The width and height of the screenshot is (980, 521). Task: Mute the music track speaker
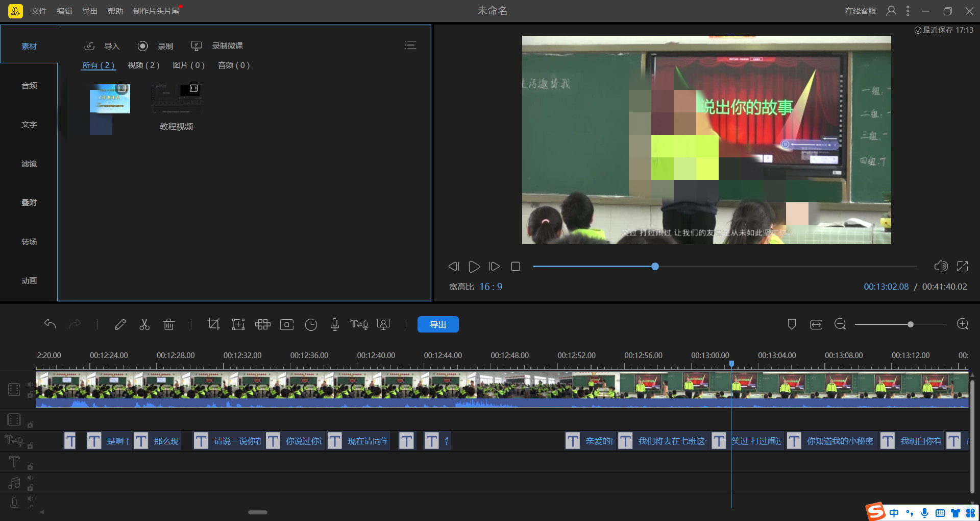(31, 478)
